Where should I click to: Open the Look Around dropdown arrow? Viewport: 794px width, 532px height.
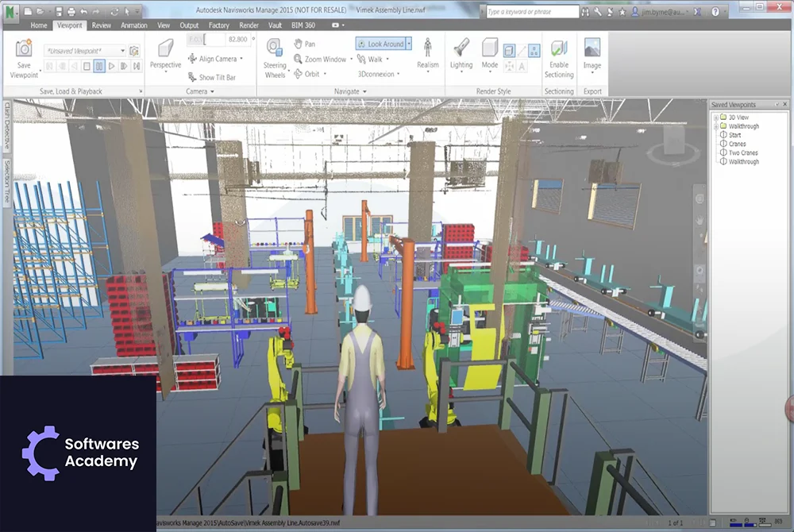click(409, 44)
